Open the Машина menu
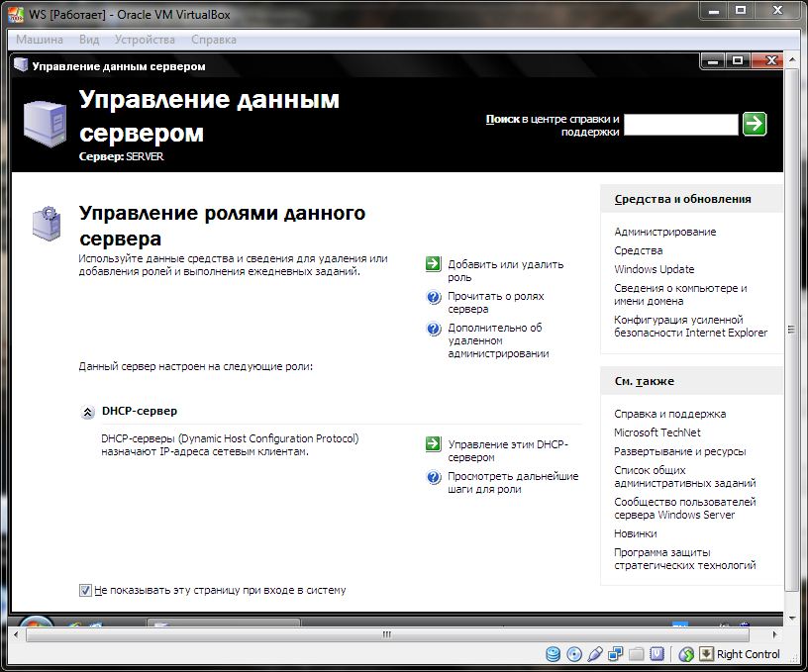Viewport: 808px width, 672px height. click(40, 40)
